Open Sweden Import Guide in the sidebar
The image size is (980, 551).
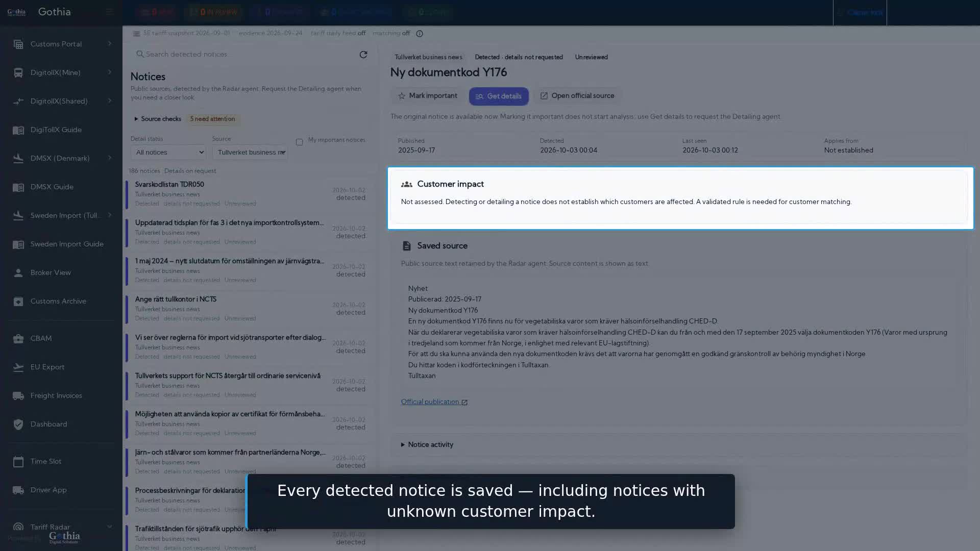coord(61,244)
